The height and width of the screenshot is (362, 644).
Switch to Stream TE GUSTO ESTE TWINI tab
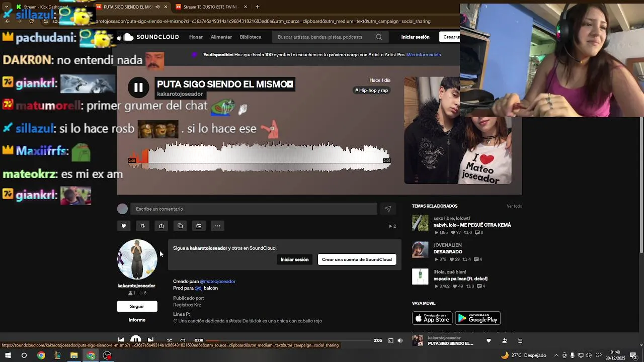coord(211,7)
